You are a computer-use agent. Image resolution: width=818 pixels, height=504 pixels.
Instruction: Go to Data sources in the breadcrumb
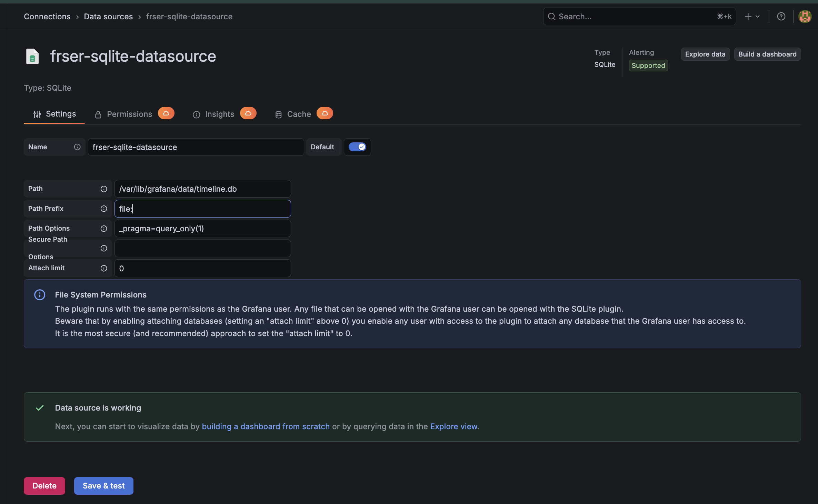108,17
